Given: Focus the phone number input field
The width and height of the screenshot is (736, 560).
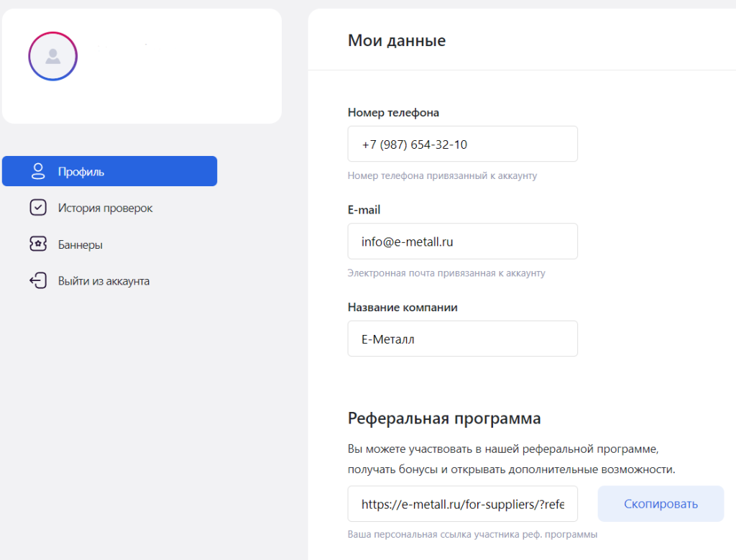Looking at the screenshot, I should (462, 144).
